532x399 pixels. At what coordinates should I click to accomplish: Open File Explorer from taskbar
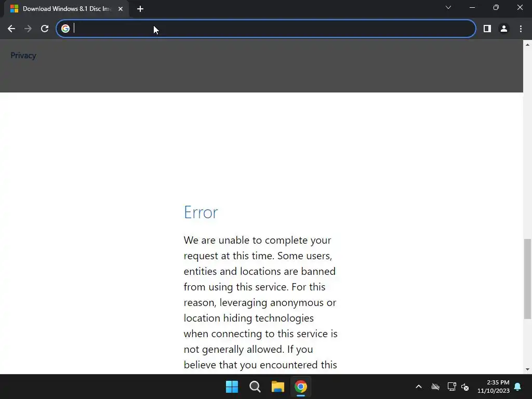(x=278, y=387)
